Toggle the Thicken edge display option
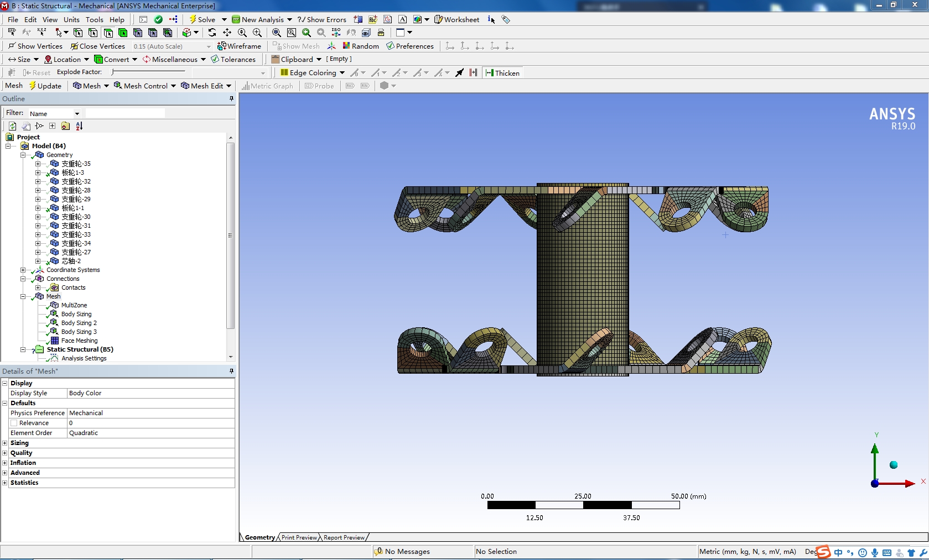The image size is (929, 560). click(502, 72)
